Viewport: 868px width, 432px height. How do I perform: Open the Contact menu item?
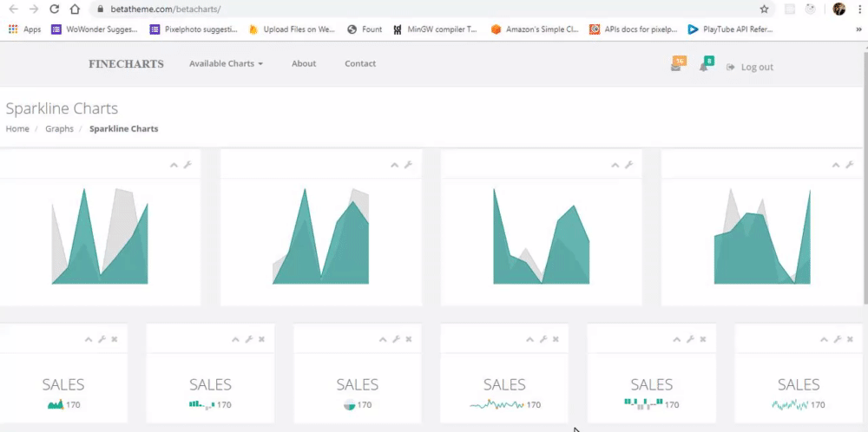click(x=360, y=63)
